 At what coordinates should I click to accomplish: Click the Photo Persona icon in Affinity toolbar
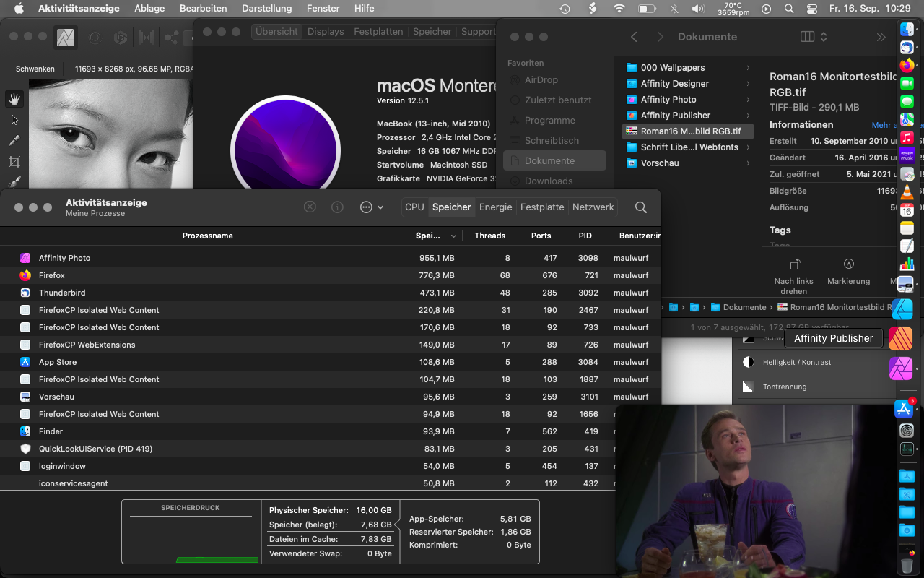click(x=66, y=38)
